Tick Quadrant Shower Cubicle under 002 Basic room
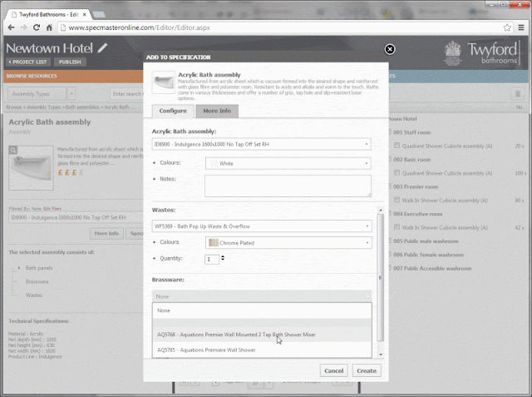Image resolution: width=532 pixels, height=397 pixels. [397, 172]
